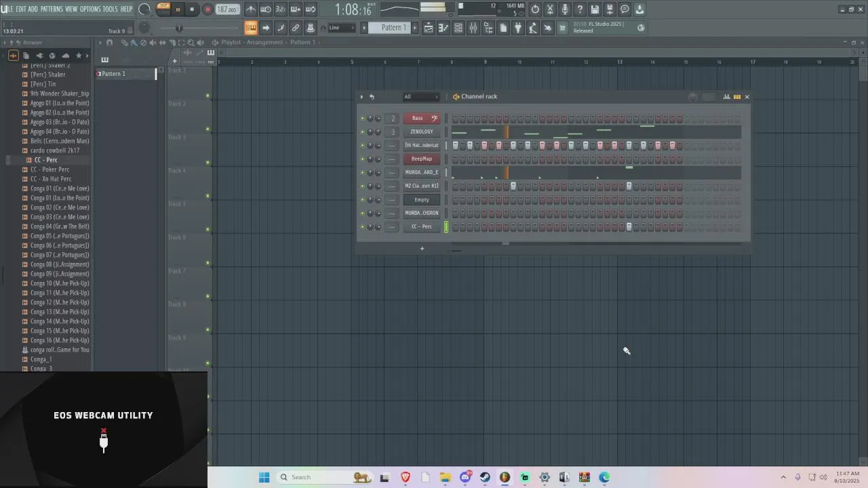This screenshot has height=488, width=868.
Task: Open the VIEW menu
Action: 71,9
